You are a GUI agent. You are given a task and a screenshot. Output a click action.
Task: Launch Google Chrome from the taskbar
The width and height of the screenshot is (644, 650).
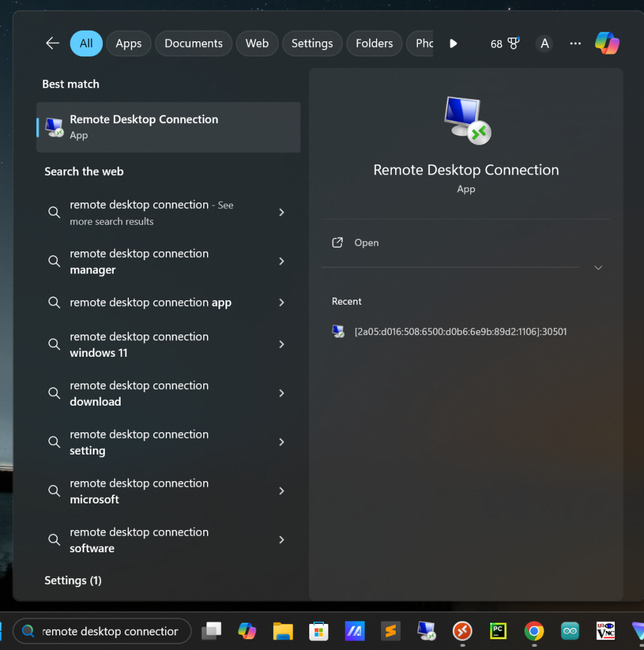(x=534, y=631)
